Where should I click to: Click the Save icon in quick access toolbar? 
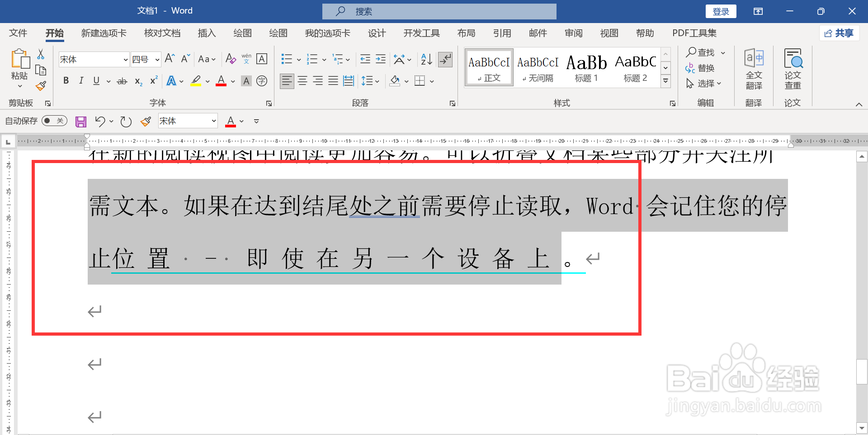[81, 122]
